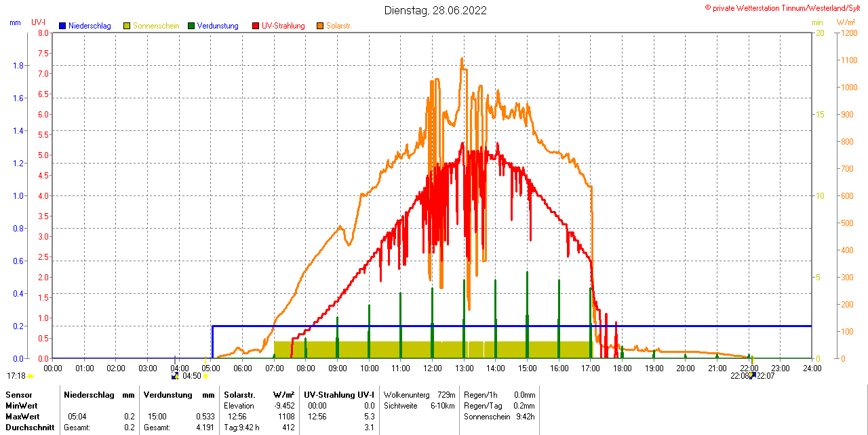Click the UV average value 3.1
Viewport: 868px width, 435px height.
click(x=369, y=427)
